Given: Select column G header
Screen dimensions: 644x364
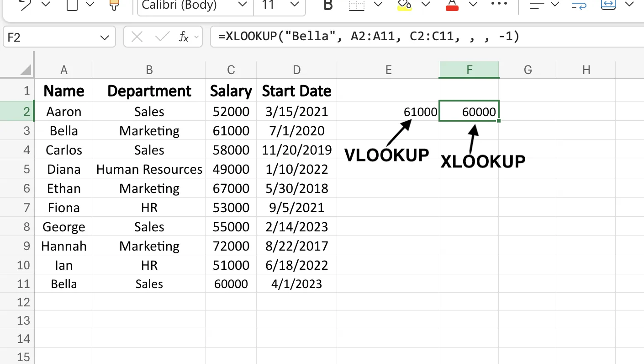Looking at the screenshot, I should pyautogui.click(x=528, y=70).
